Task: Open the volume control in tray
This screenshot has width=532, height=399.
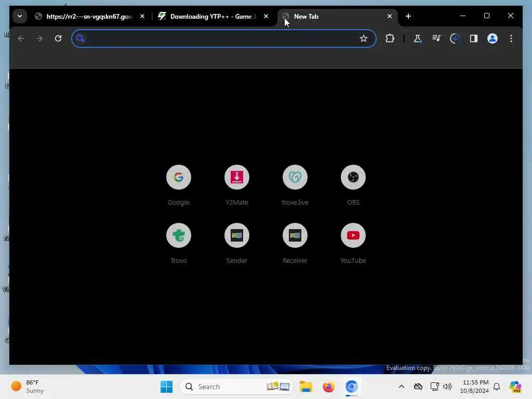Action: [x=447, y=387]
